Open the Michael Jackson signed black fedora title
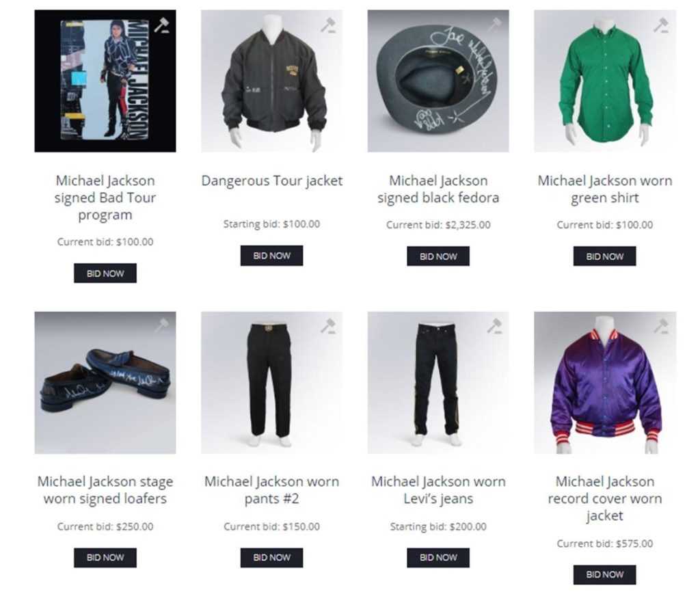Image resolution: width=700 pixels, height=594 pixels. coord(438,189)
